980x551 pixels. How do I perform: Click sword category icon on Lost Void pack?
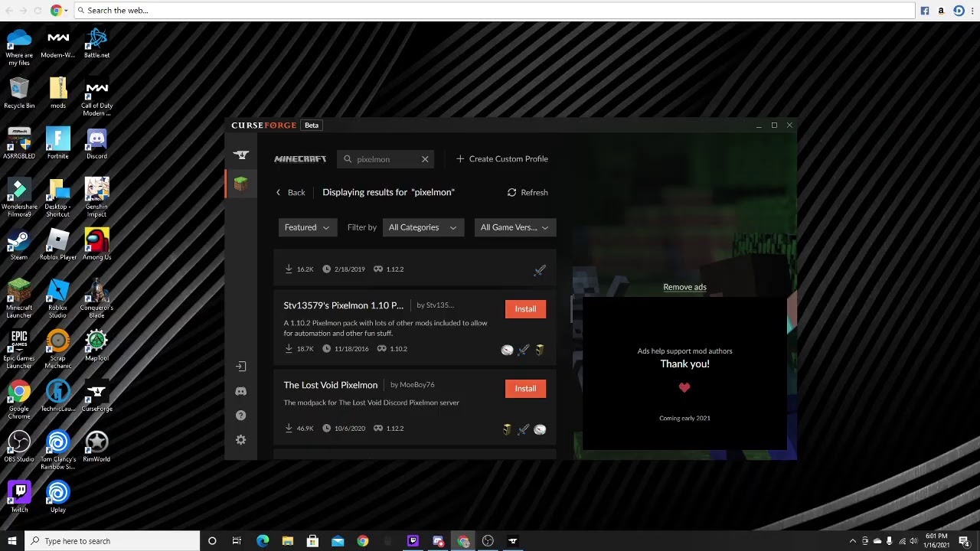[x=524, y=429]
